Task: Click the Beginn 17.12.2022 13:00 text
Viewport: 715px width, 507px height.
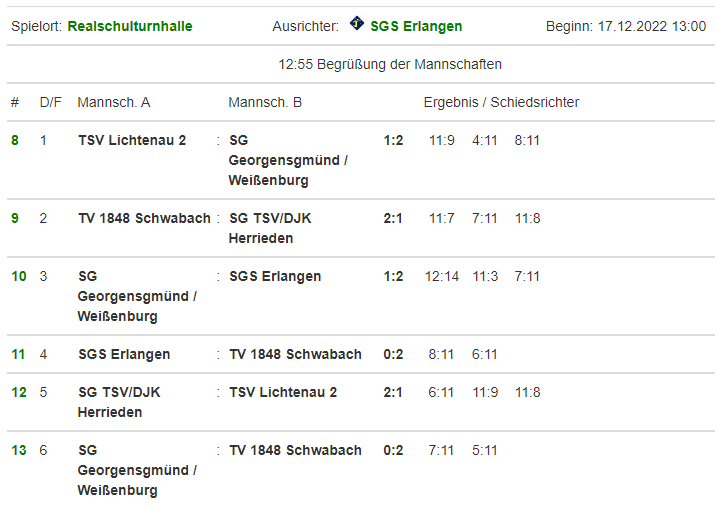Action: 626,26
